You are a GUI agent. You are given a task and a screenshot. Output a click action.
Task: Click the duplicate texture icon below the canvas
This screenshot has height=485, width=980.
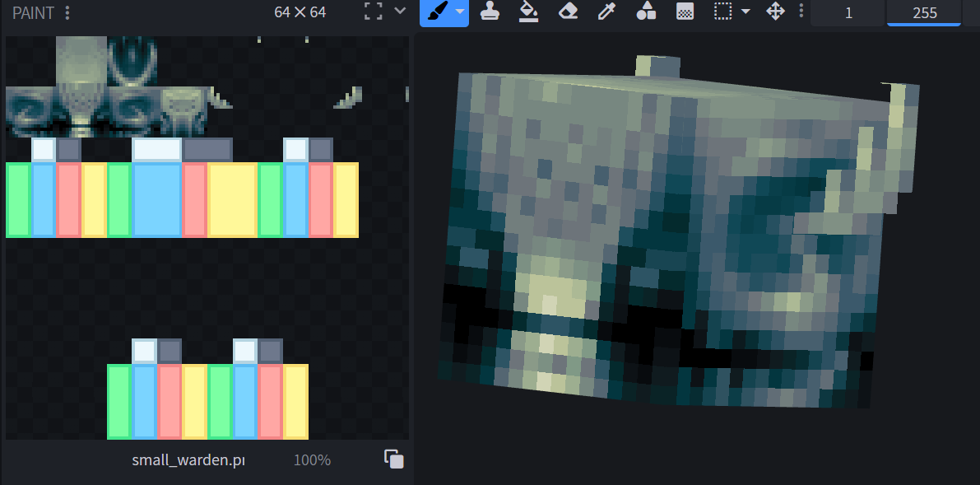point(394,459)
